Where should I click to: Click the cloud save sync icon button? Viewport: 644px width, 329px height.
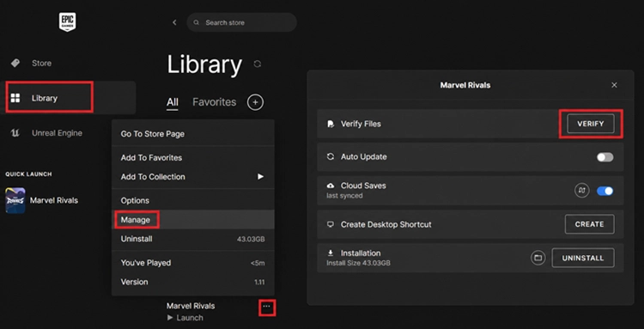(x=581, y=191)
